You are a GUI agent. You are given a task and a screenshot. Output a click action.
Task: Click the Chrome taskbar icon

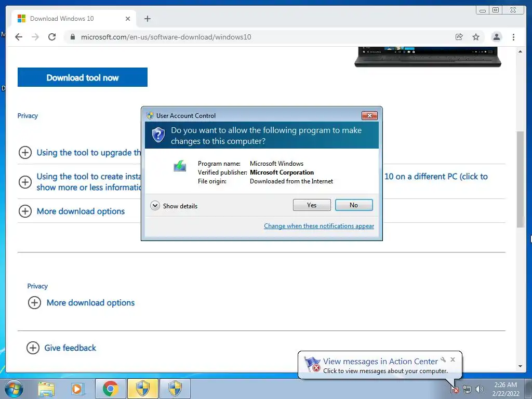[111, 389]
